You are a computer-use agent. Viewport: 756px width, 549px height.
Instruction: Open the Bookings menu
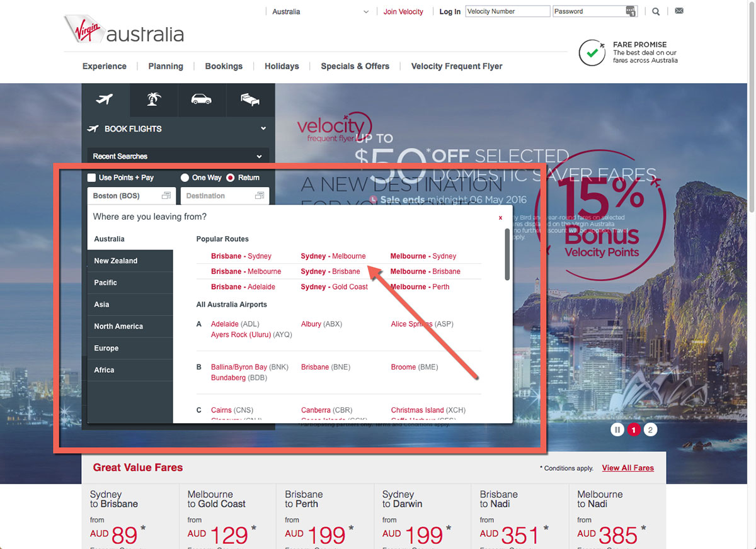[x=224, y=66]
